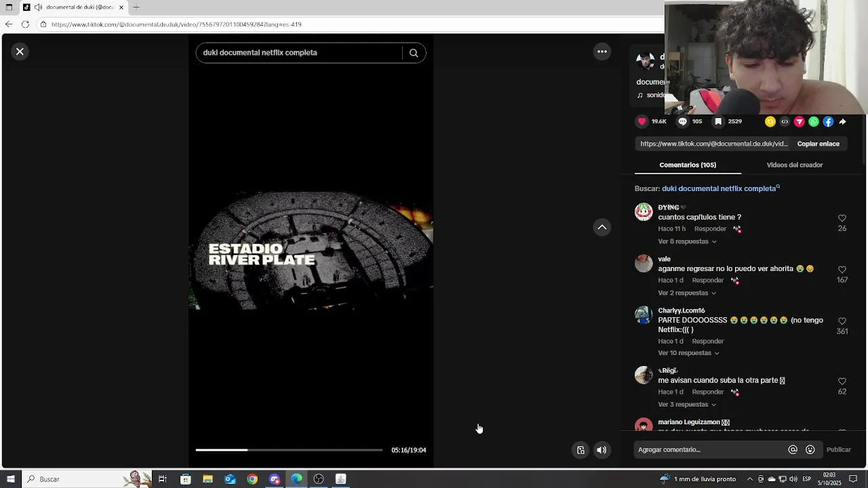Open the weather widget '1 mm de lluvia pronto'
The width and height of the screenshot is (868, 488).
tap(698, 479)
